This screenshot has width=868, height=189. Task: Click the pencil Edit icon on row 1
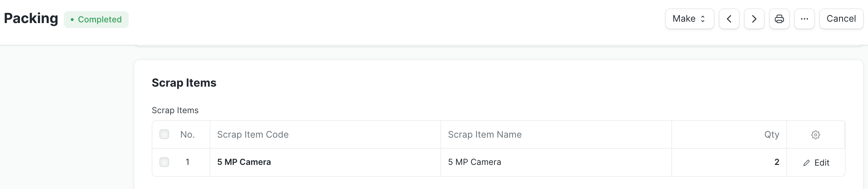coord(806,163)
